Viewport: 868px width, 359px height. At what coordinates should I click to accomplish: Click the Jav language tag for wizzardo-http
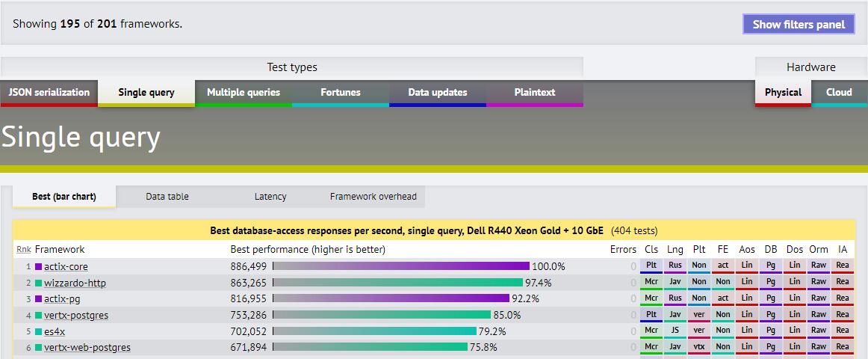[x=675, y=283]
